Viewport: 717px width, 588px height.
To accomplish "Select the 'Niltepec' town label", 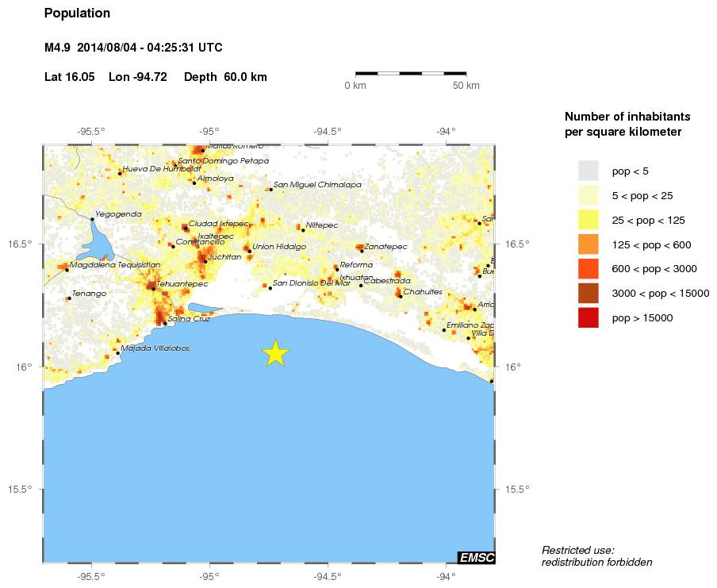I will tap(322, 225).
